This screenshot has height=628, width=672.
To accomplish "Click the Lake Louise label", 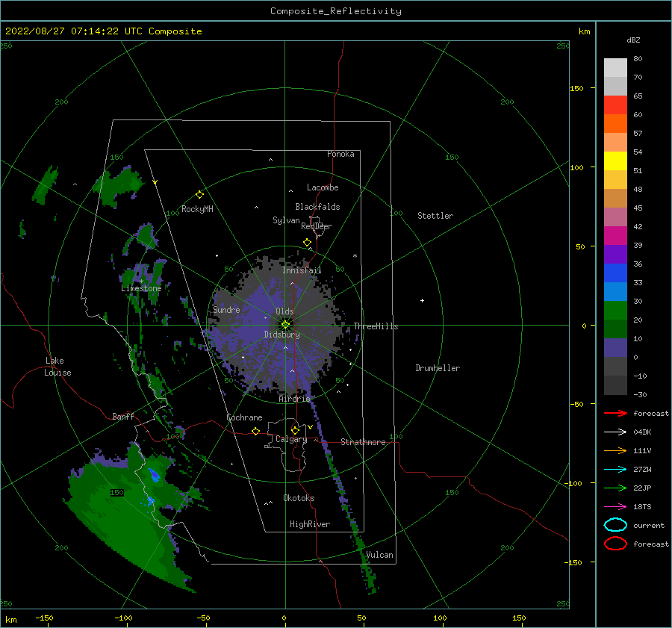I will (x=57, y=367).
